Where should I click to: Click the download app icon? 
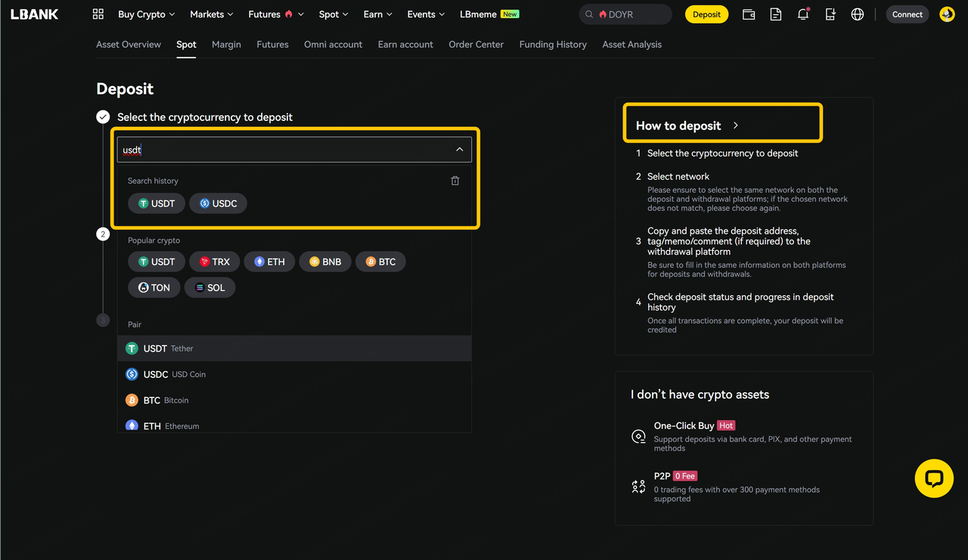[830, 14]
